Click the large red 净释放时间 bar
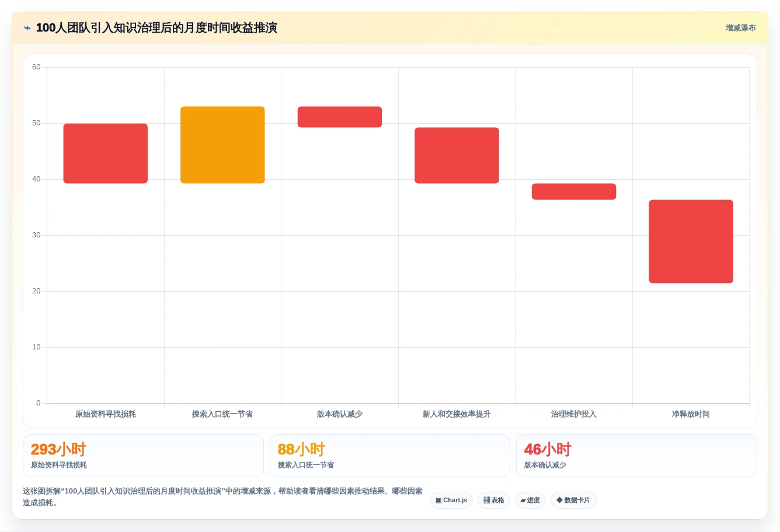780x532 pixels. point(691,242)
